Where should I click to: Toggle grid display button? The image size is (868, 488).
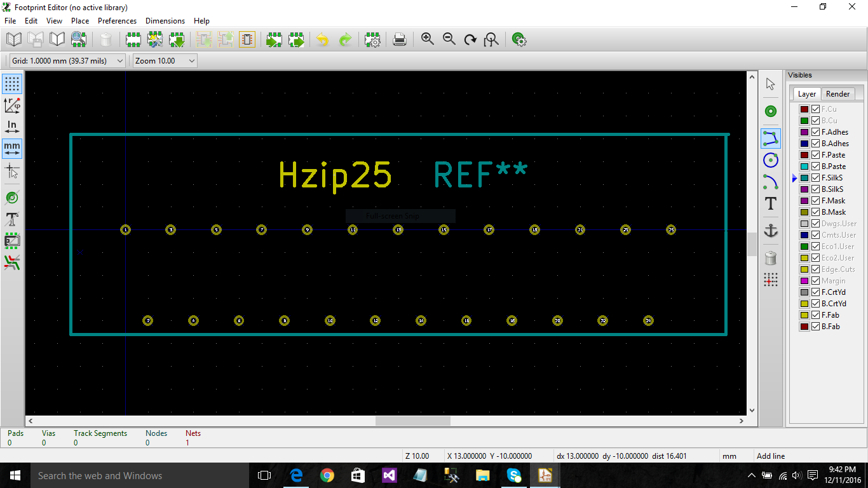click(x=12, y=84)
